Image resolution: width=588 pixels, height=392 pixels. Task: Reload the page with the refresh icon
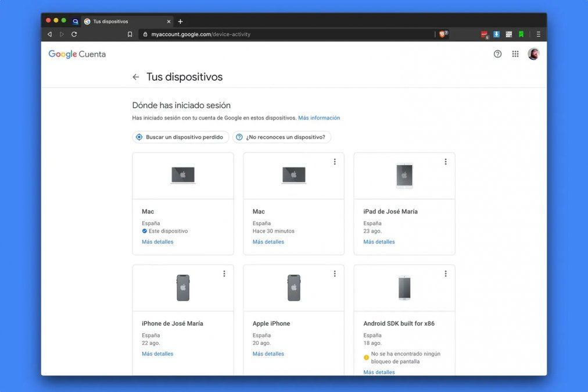pos(74,34)
